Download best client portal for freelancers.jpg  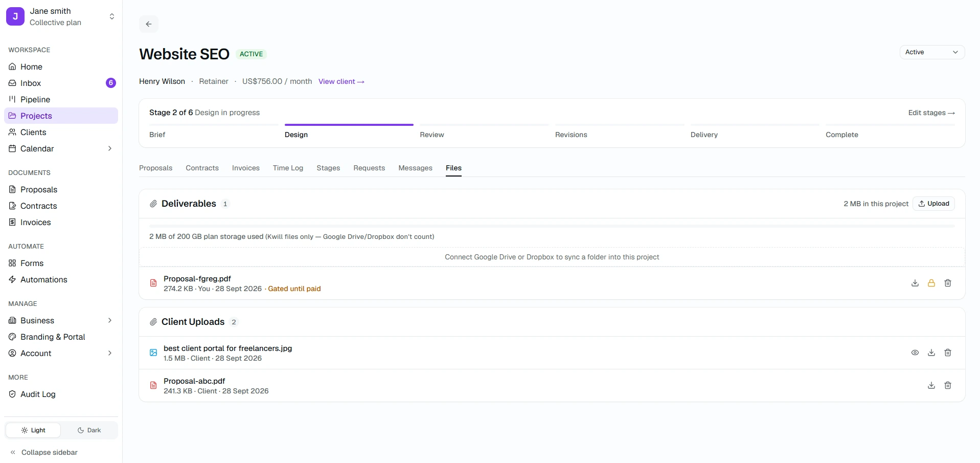tap(931, 352)
